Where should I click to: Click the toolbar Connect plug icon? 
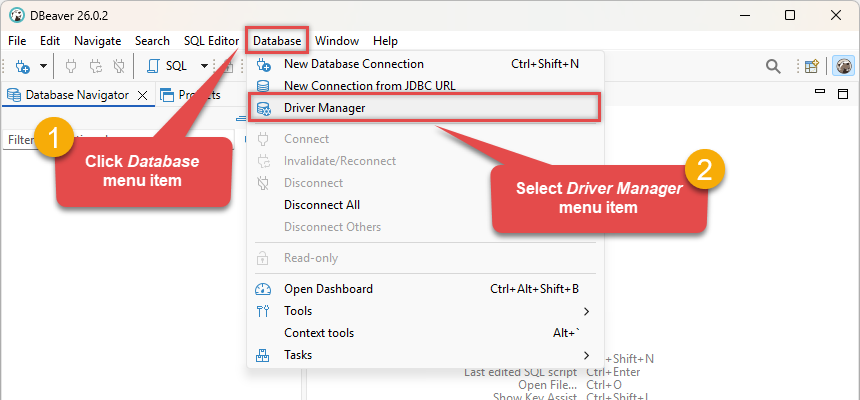click(x=71, y=66)
